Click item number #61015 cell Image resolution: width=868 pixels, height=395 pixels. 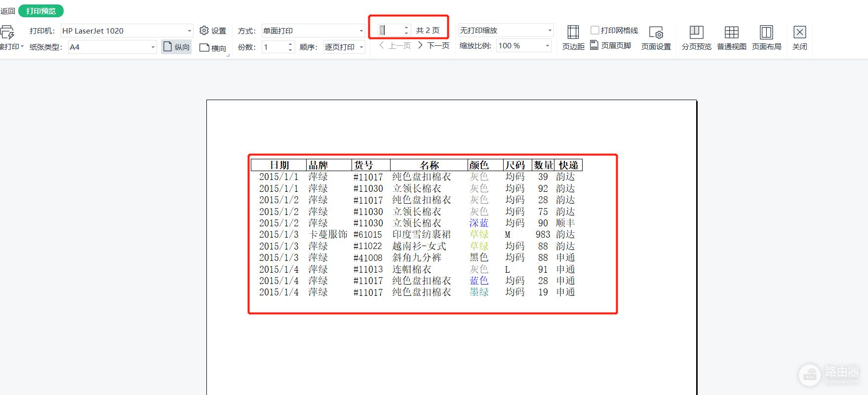click(368, 235)
